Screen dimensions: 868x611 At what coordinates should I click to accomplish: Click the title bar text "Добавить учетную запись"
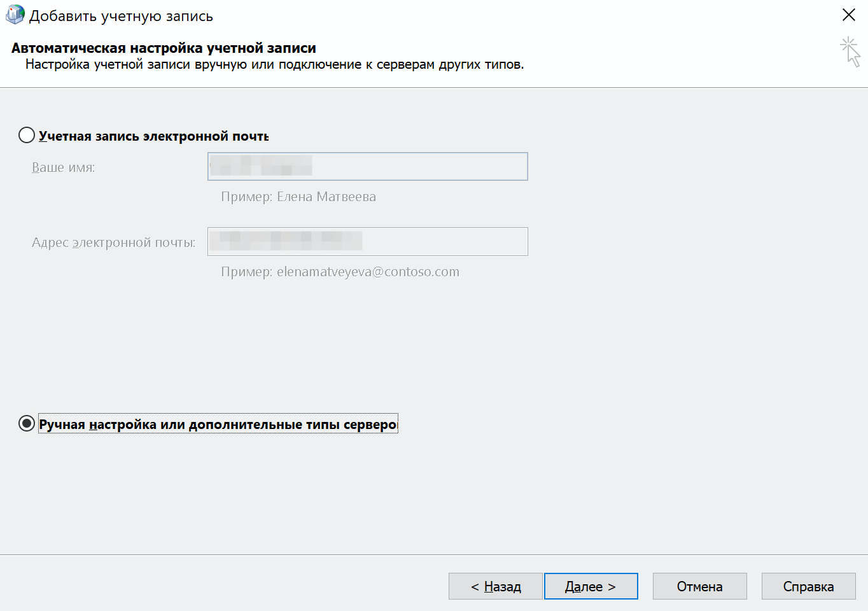(121, 17)
